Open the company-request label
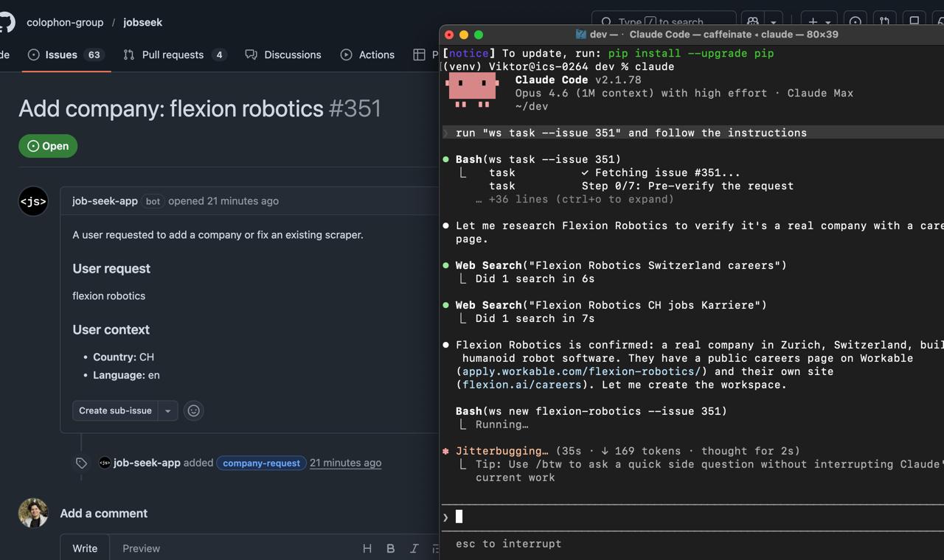944x560 pixels. 261,463
